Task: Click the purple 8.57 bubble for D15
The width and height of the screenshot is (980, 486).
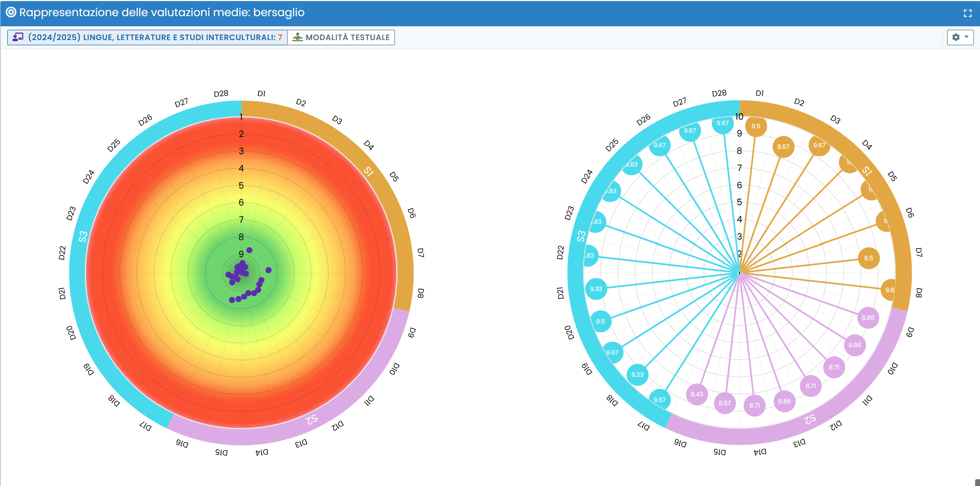Action: pos(724,403)
